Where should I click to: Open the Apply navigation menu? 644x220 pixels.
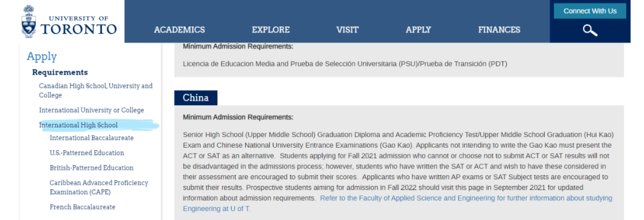pos(418,29)
